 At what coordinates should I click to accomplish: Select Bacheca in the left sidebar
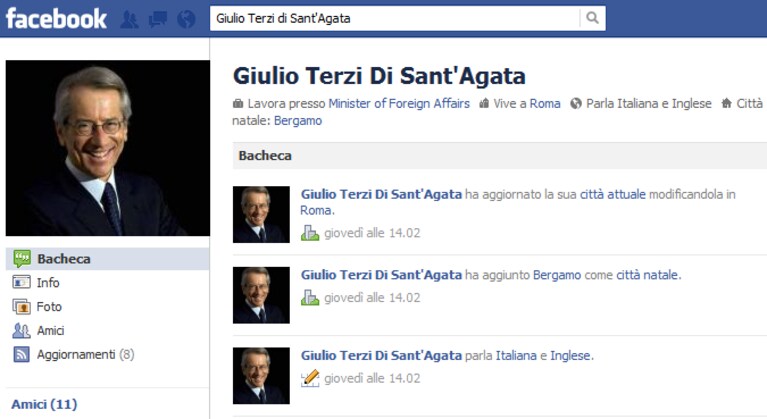tap(108, 259)
